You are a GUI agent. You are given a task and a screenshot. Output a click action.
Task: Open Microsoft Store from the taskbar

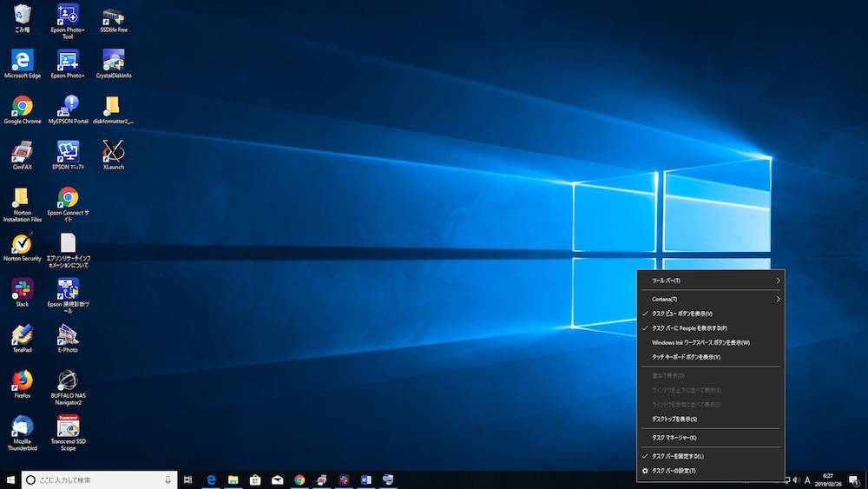[x=255, y=480]
